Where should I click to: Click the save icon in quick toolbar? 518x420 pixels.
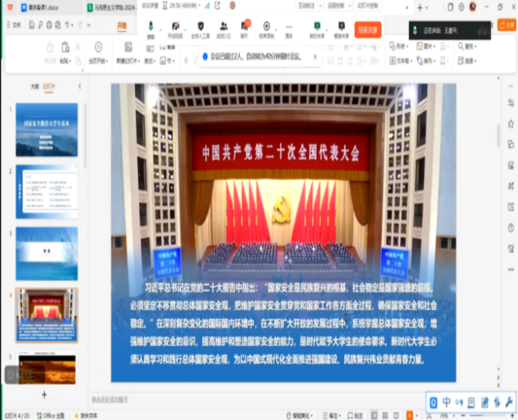point(32,25)
